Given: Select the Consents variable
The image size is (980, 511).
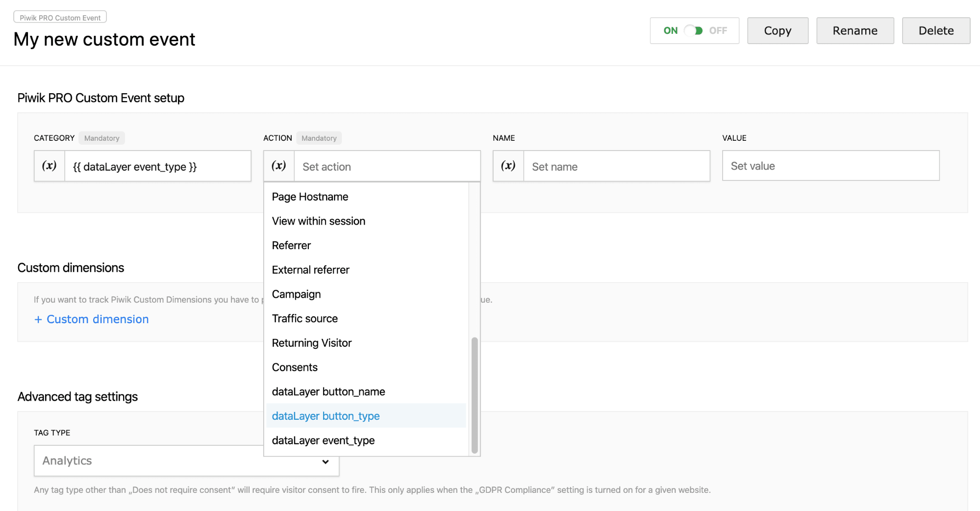Looking at the screenshot, I should [295, 367].
